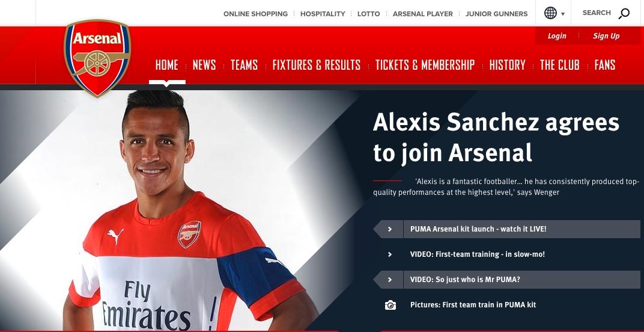The height and width of the screenshot is (332, 644).
Task: Click the Arsenal crest logo
Action: tap(97, 58)
